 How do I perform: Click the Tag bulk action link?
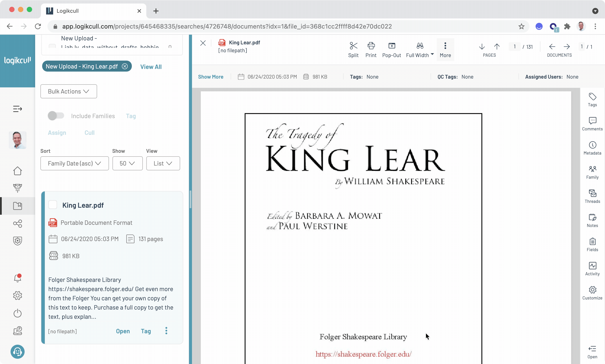point(131,116)
